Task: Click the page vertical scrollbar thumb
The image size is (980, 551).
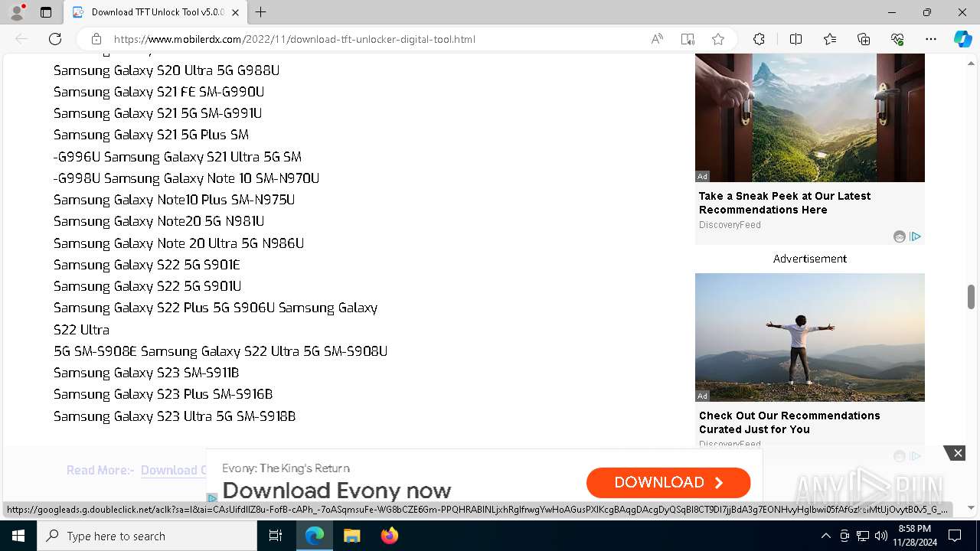Action: [x=971, y=297]
